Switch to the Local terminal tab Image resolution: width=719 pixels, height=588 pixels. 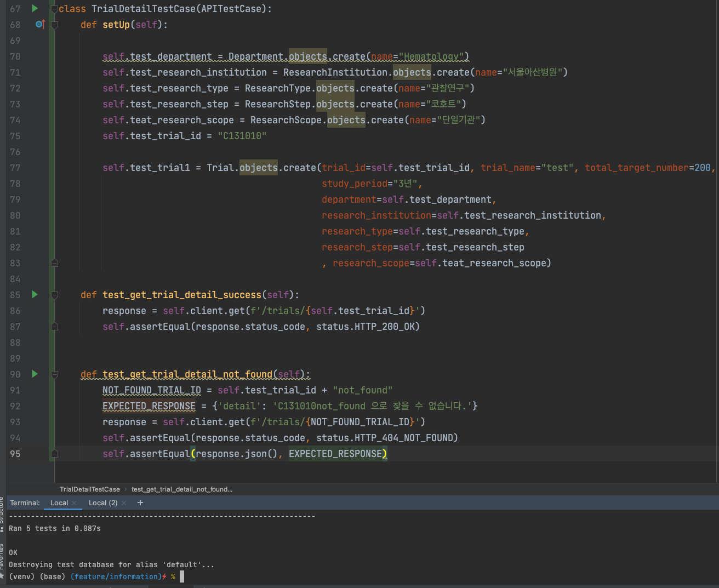pos(58,503)
